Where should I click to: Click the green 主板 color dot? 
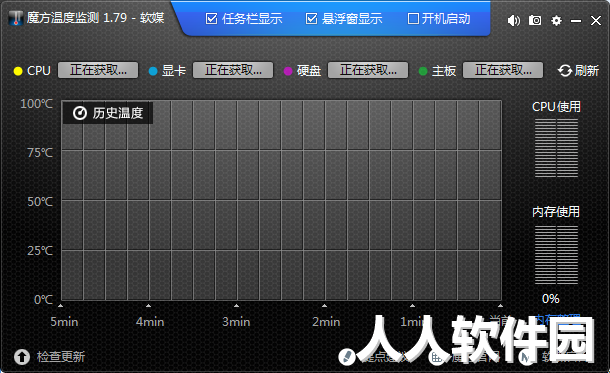(x=423, y=71)
